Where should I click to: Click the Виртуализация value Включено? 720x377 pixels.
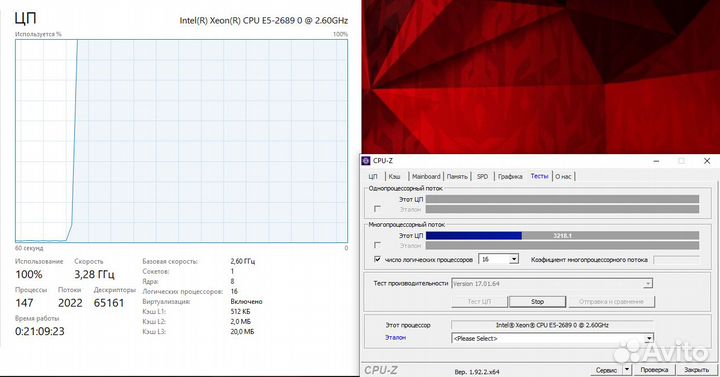[x=247, y=302]
